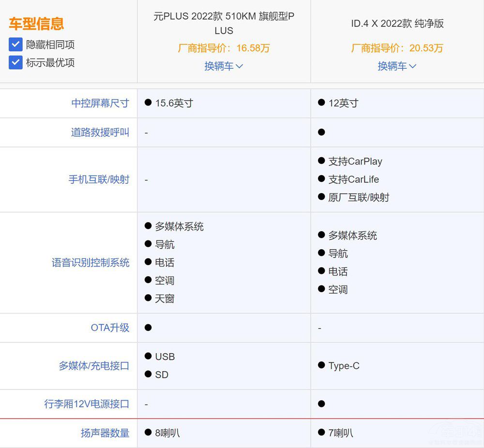Select the 语音识别控制系统 row label
Screen dimensions: 484x448
(x=91, y=263)
